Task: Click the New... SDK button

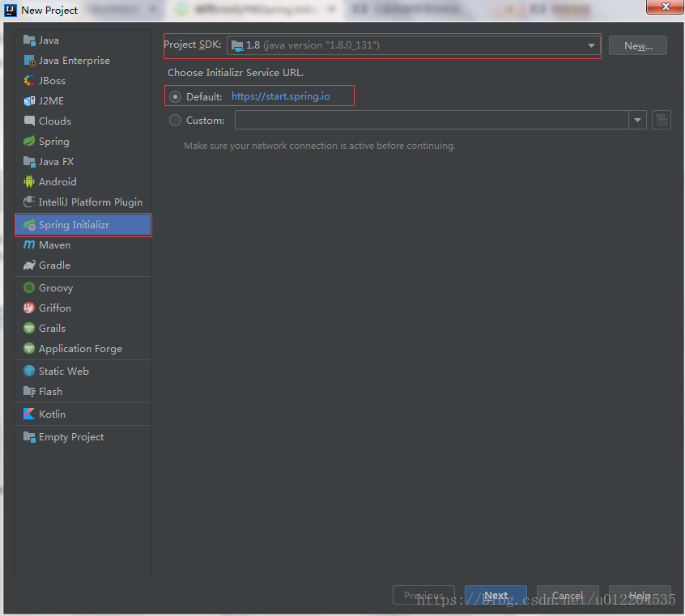Action: tap(638, 45)
